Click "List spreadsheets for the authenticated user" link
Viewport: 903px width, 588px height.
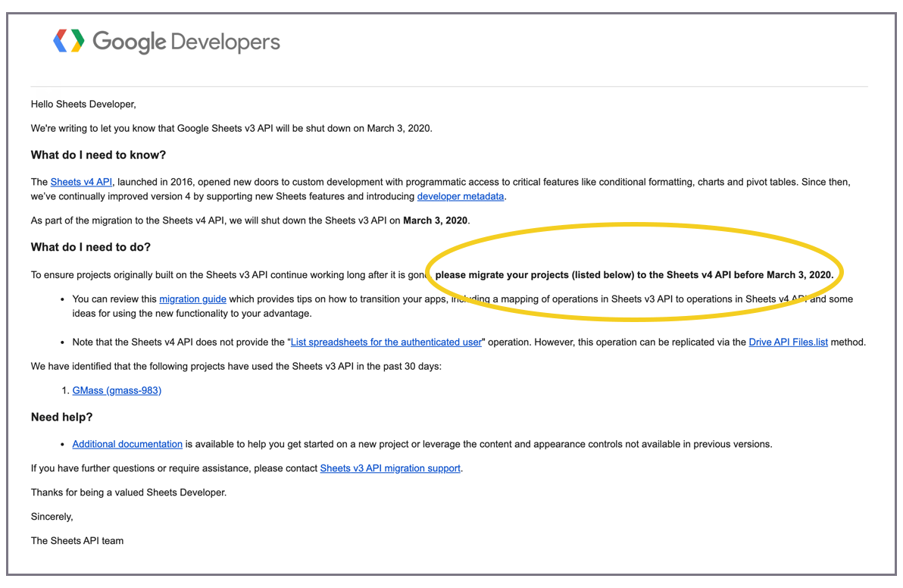click(386, 342)
